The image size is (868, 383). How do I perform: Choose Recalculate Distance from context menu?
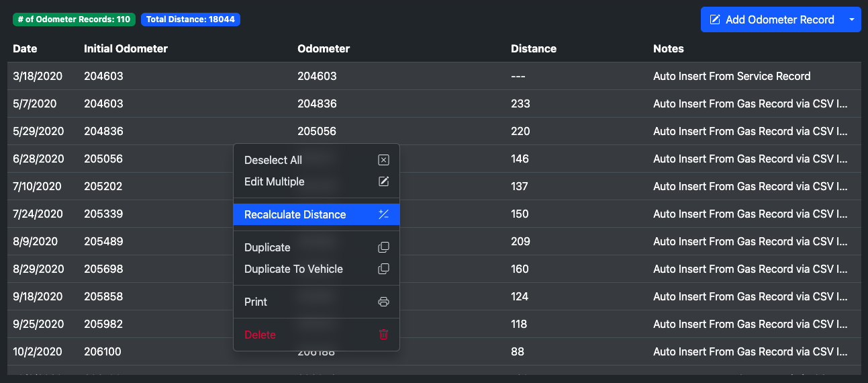click(295, 214)
